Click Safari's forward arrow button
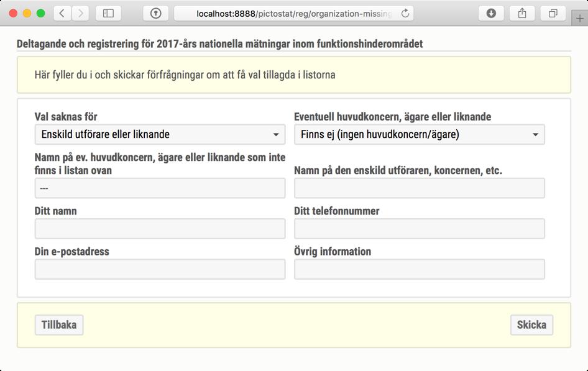This screenshot has width=588, height=371. pyautogui.click(x=80, y=14)
